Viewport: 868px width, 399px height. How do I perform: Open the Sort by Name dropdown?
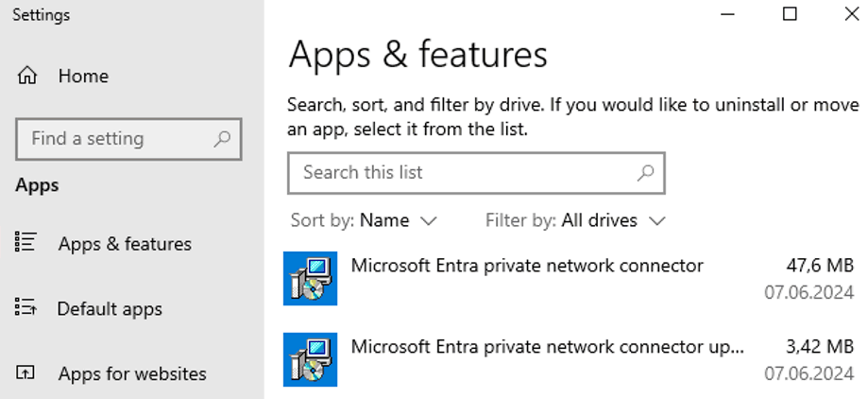(365, 220)
